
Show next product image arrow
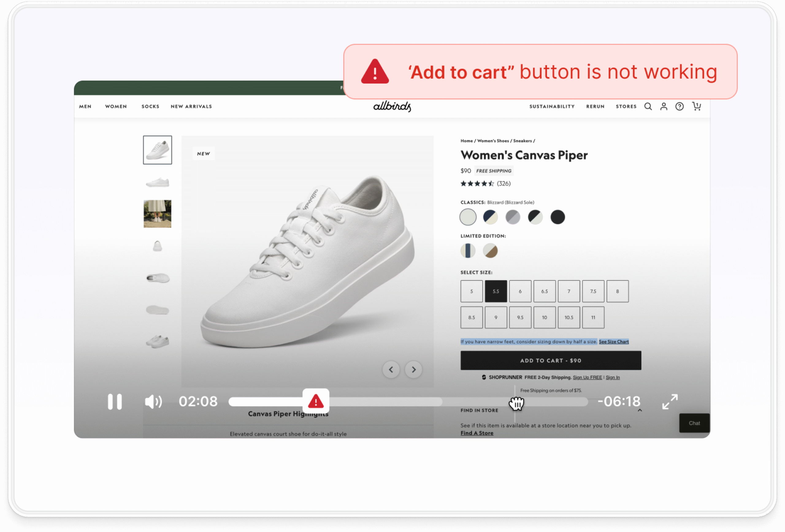point(413,370)
